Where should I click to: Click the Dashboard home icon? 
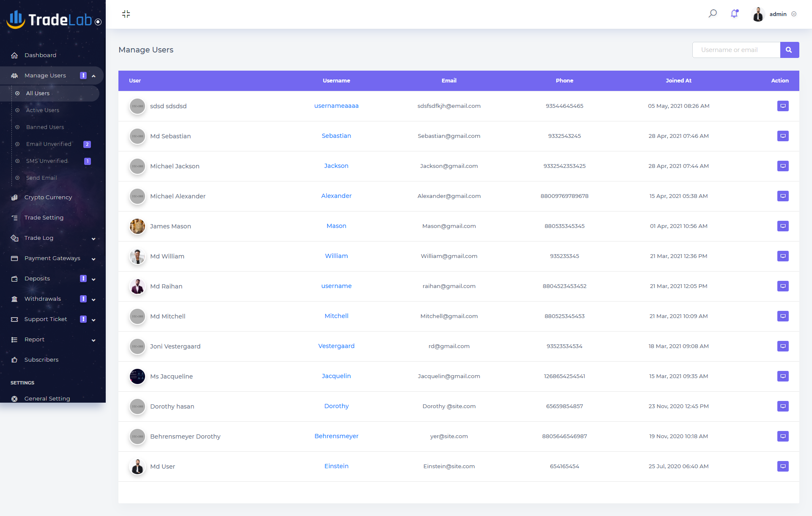(x=14, y=55)
